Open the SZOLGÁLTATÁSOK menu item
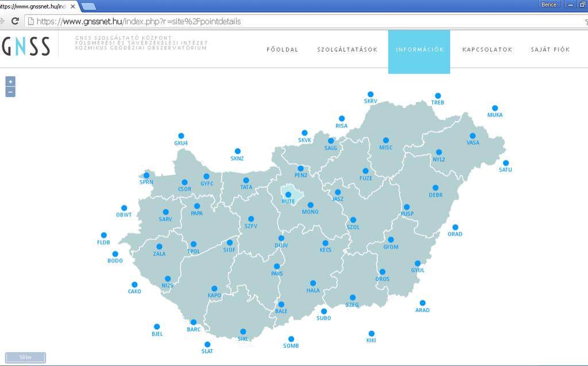 (347, 49)
